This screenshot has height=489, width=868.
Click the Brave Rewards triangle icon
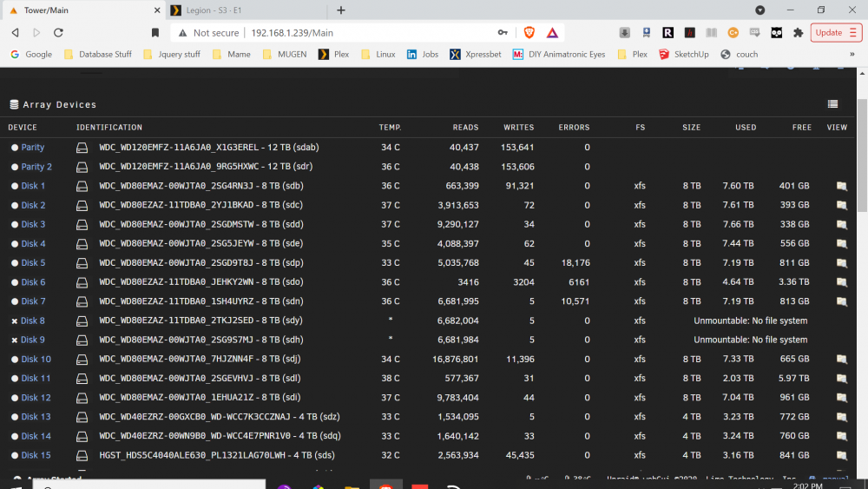point(552,33)
